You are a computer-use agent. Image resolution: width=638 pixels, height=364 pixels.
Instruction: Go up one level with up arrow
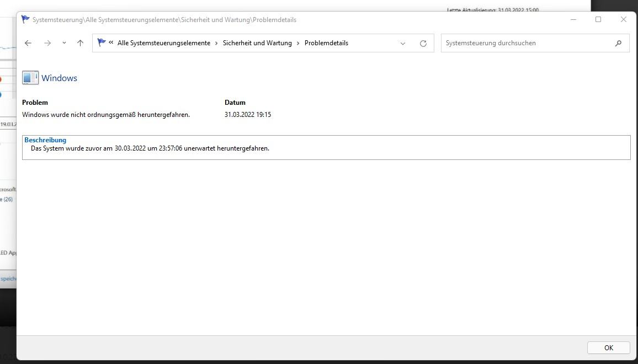pos(80,43)
